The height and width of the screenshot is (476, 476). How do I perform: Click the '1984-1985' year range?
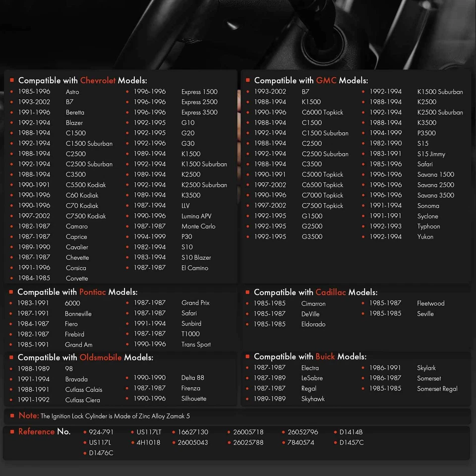coord(34,278)
